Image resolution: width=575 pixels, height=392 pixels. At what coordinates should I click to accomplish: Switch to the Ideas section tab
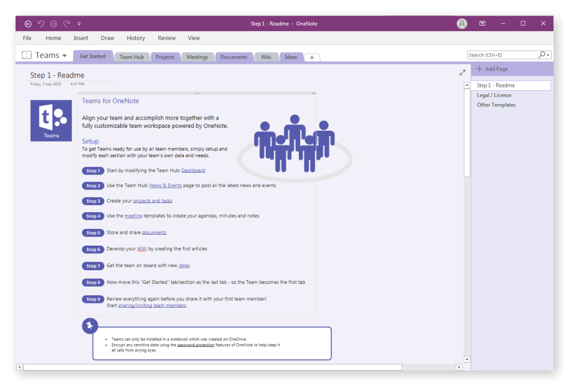point(291,57)
